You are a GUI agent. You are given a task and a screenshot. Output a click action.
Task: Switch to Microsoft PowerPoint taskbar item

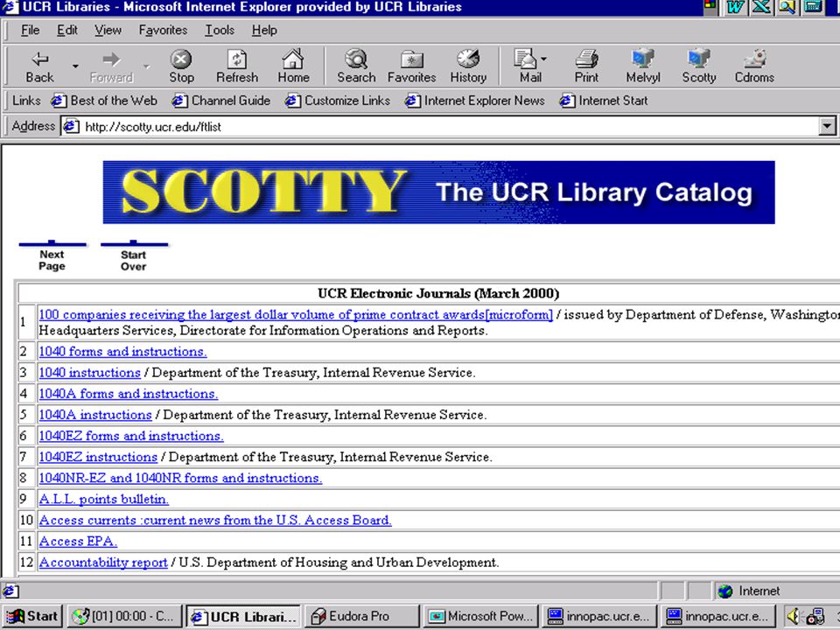tap(480, 616)
